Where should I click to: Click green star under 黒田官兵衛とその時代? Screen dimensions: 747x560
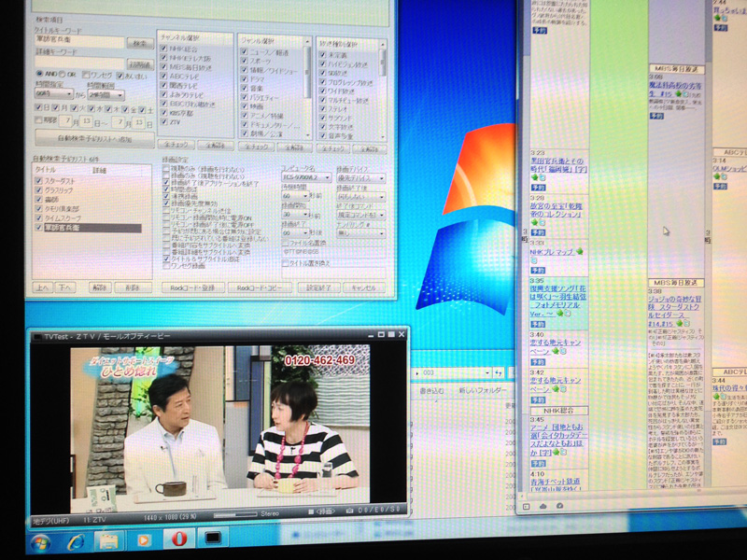point(534,177)
